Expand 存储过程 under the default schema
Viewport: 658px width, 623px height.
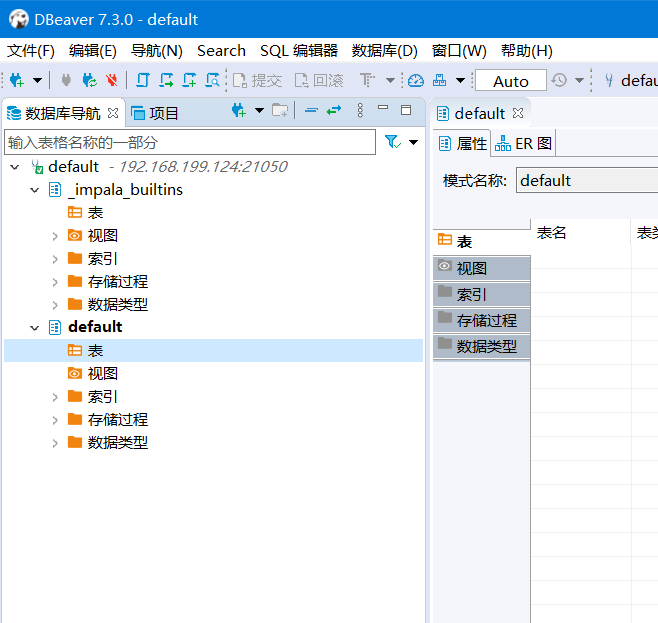coord(55,420)
